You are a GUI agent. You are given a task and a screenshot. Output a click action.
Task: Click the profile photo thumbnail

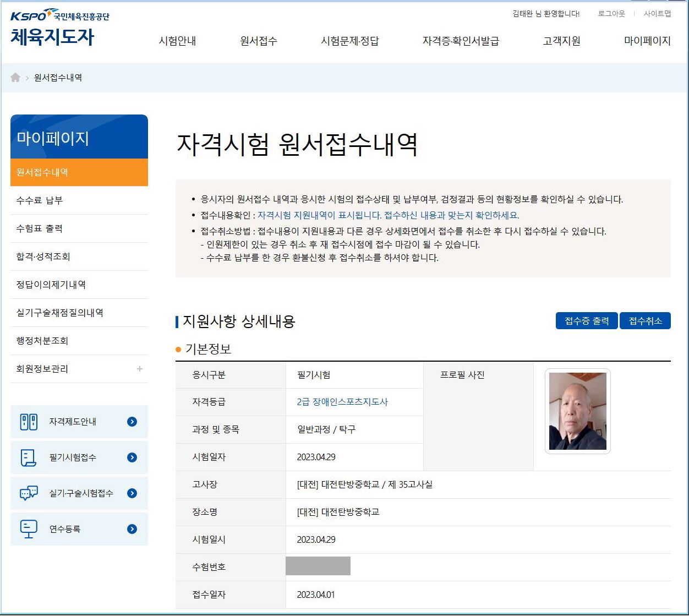[577, 411]
